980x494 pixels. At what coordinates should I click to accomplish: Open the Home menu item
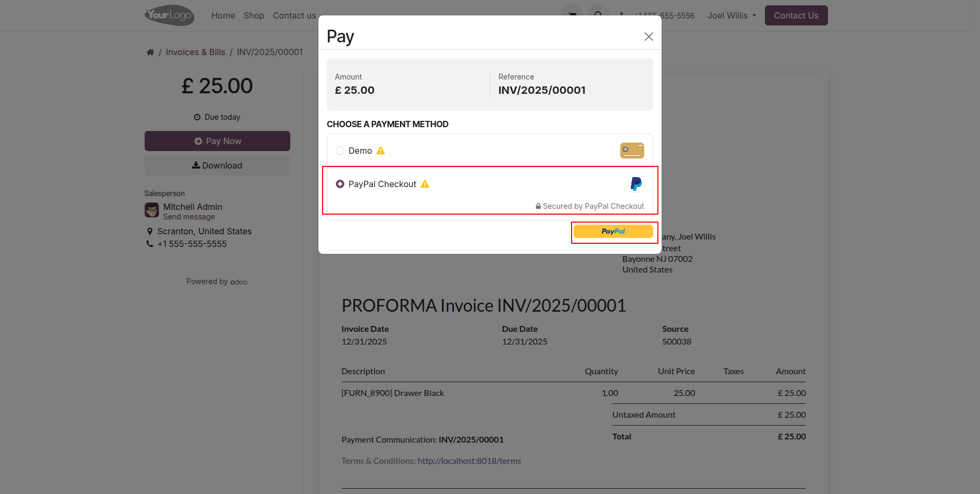(223, 16)
